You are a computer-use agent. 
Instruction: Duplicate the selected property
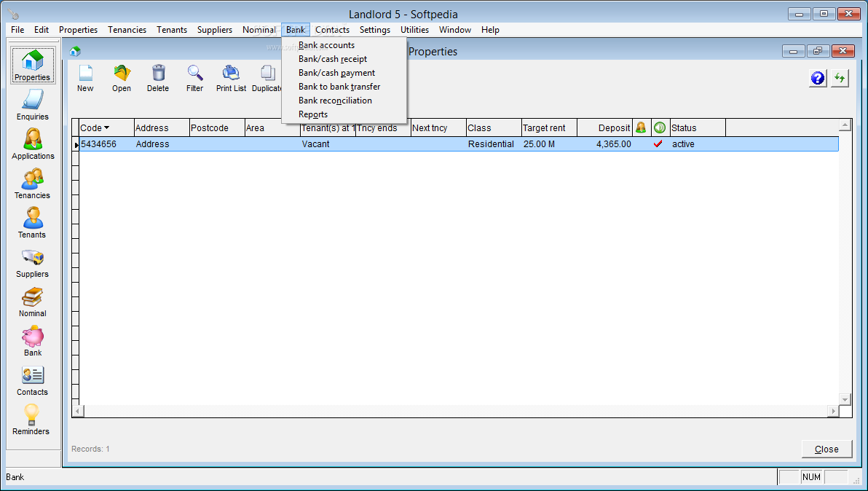[267, 78]
